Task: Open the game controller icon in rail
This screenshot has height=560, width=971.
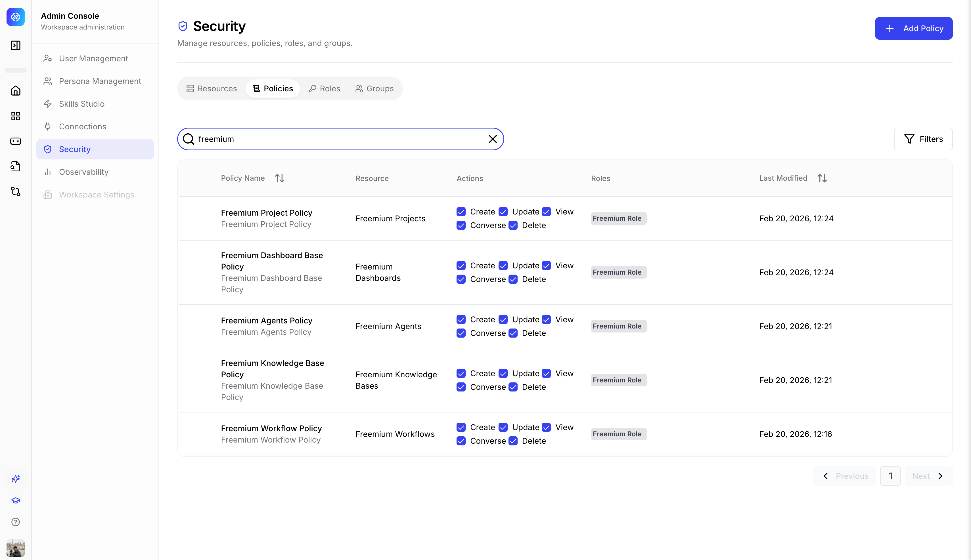Action: [16, 141]
